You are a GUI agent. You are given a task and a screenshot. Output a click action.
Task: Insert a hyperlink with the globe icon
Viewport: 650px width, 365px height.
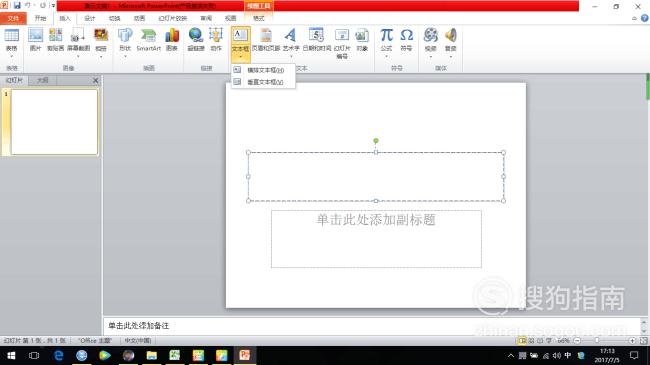coord(196,35)
